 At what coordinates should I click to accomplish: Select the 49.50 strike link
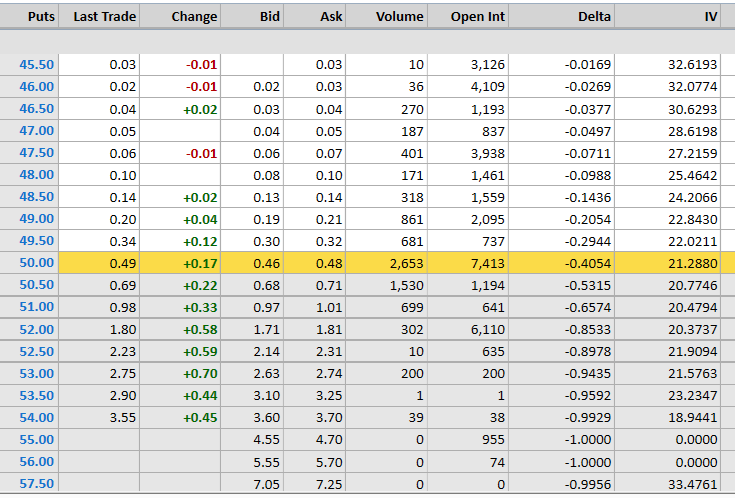coord(37,241)
